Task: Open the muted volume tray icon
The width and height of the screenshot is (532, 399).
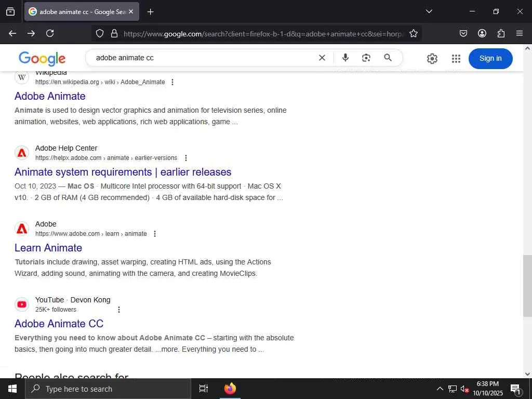Action: pyautogui.click(x=464, y=389)
